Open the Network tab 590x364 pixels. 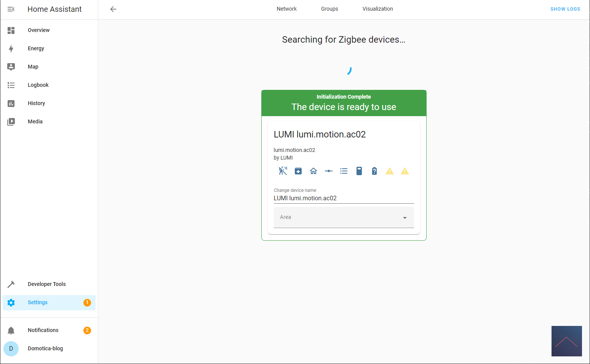pyautogui.click(x=286, y=9)
